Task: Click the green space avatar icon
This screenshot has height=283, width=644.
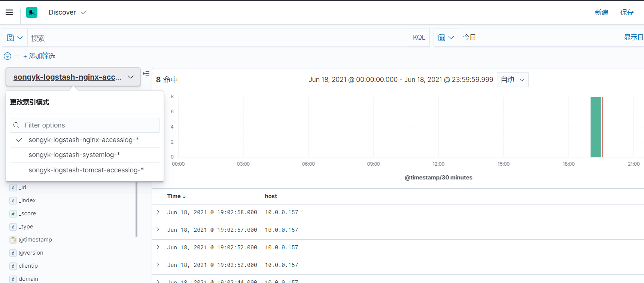Action: [x=32, y=12]
